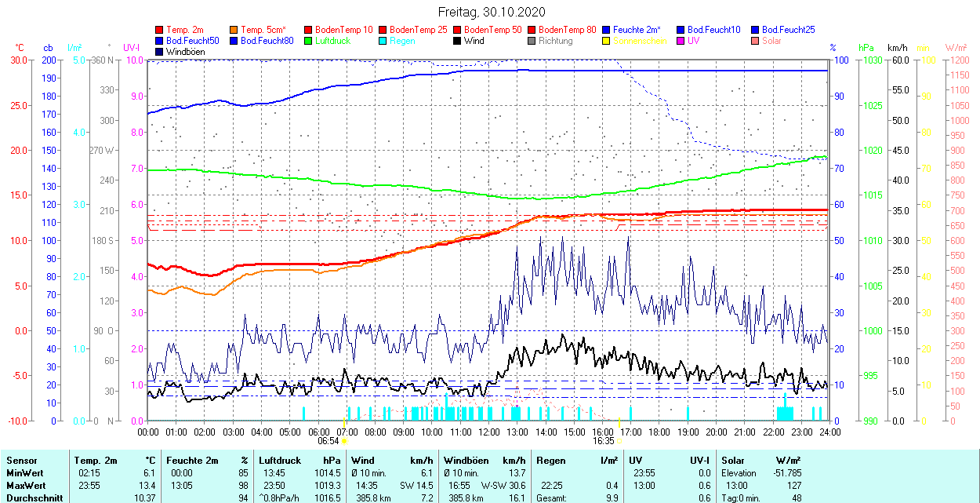
Task: Click the MaxWert row label
Action: [26, 486]
